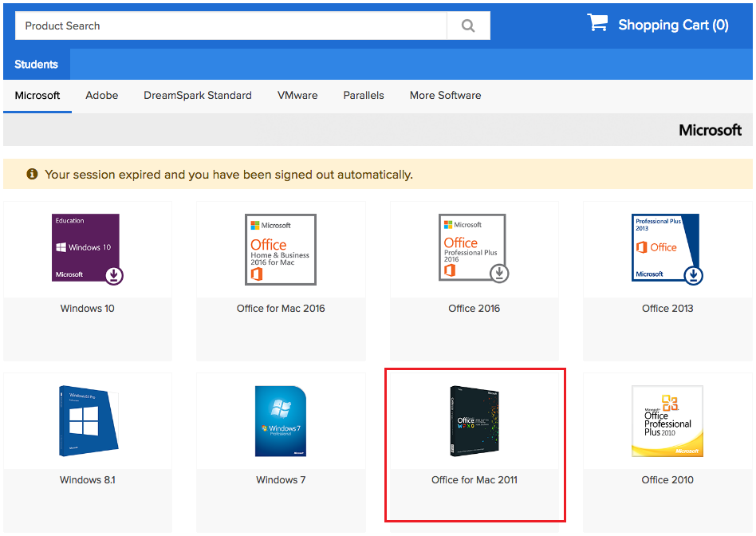This screenshot has width=756, height=536.
Task: Open the VMware tab
Action: click(x=297, y=96)
